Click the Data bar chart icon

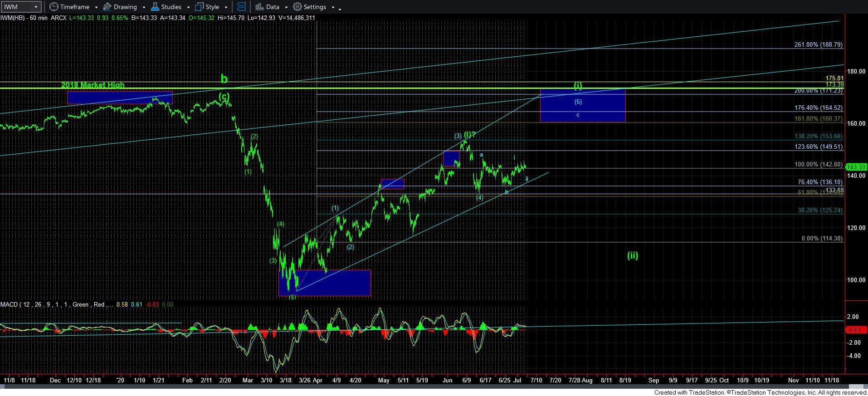[x=259, y=7]
